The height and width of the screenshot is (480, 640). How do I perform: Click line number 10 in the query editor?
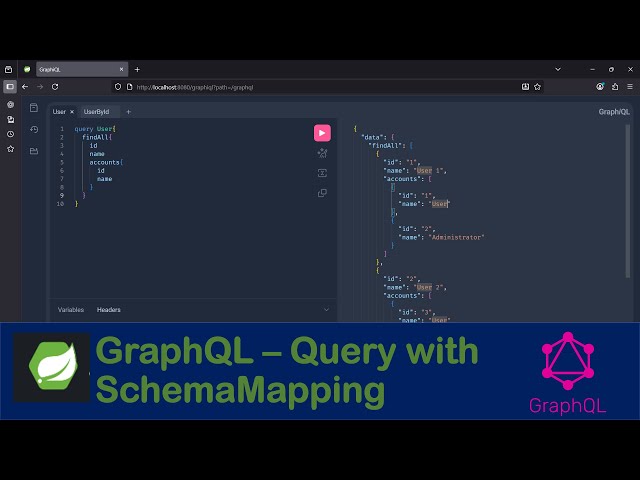(60, 204)
